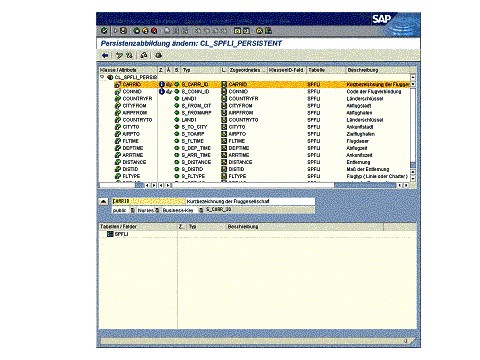Select the FLTYPE attribute

pos(131,176)
